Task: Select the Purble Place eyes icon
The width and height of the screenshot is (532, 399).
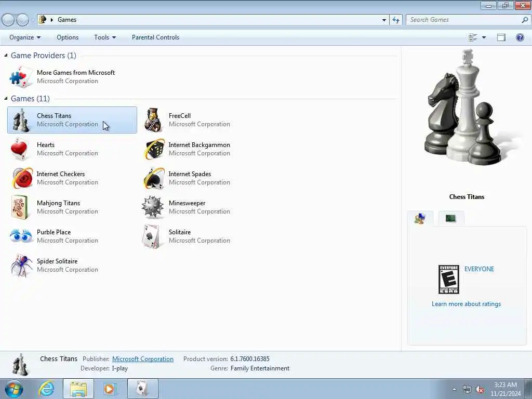Action: pos(21,236)
